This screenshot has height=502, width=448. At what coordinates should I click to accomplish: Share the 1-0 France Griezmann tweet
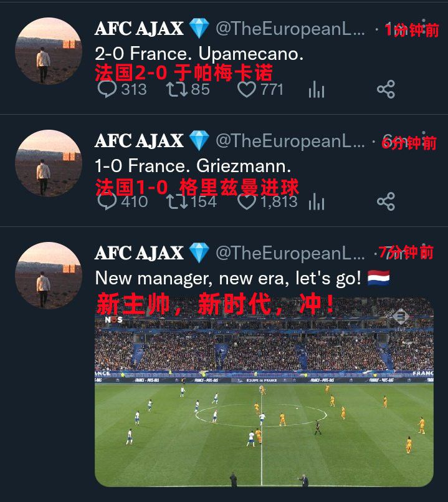tap(386, 201)
